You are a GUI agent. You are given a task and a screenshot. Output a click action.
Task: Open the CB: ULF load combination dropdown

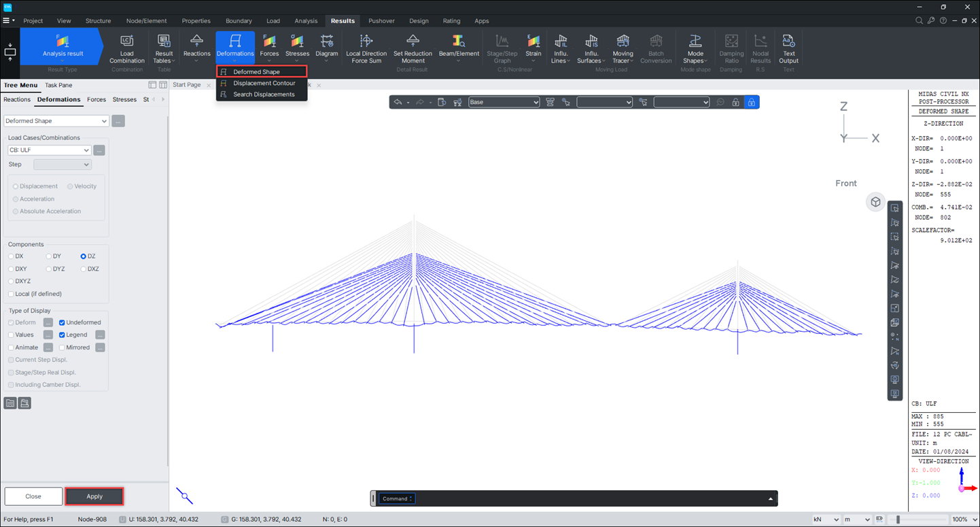pyautogui.click(x=49, y=150)
